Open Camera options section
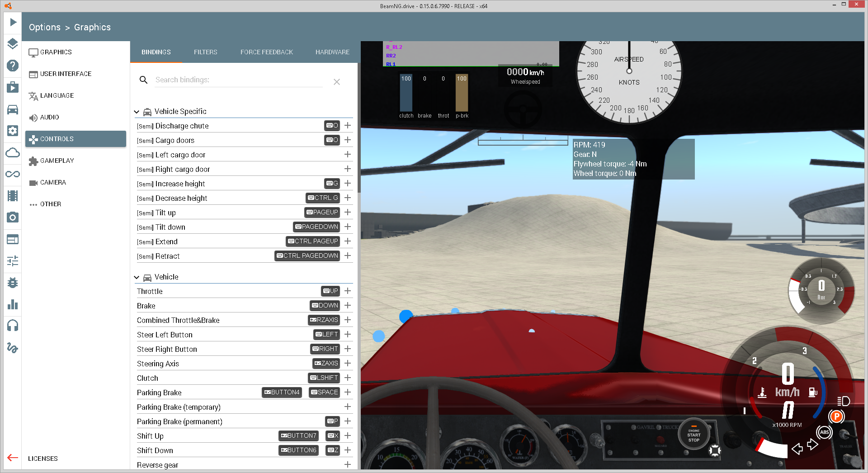 pos(75,182)
